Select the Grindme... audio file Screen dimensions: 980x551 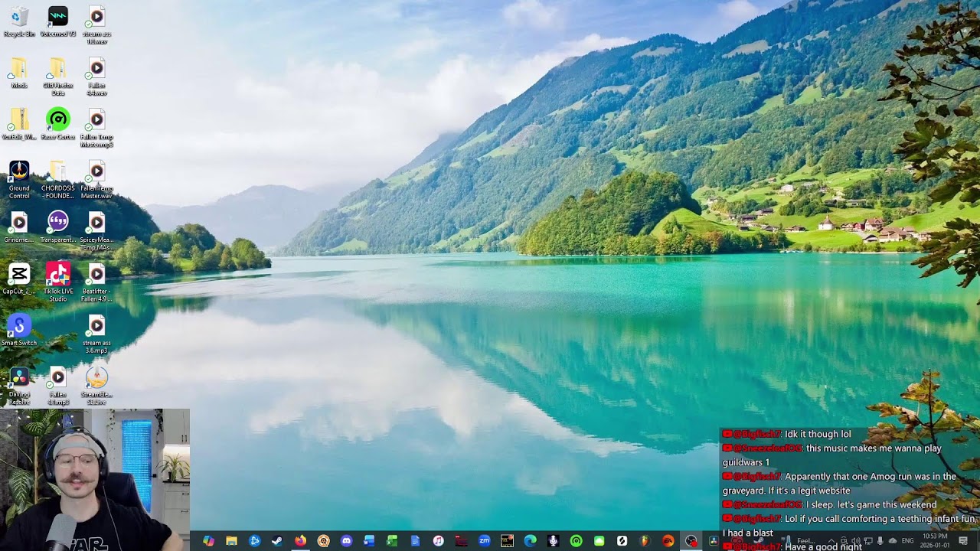[19, 227]
